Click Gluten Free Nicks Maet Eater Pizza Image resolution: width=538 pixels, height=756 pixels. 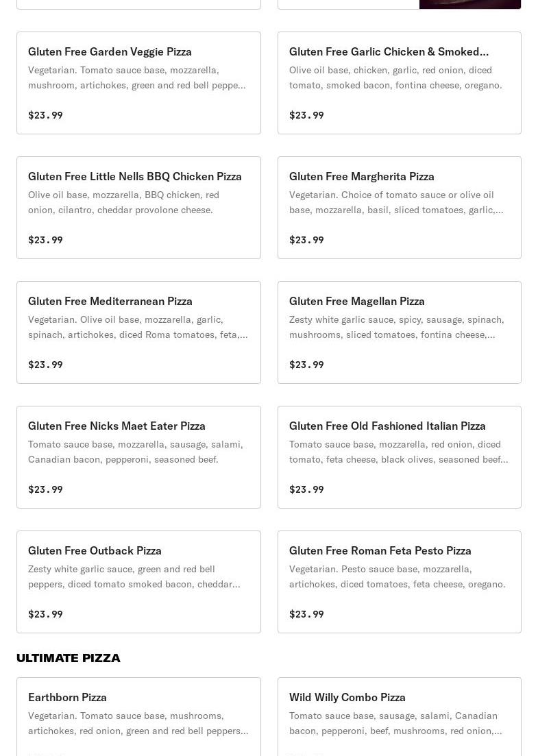(x=117, y=426)
